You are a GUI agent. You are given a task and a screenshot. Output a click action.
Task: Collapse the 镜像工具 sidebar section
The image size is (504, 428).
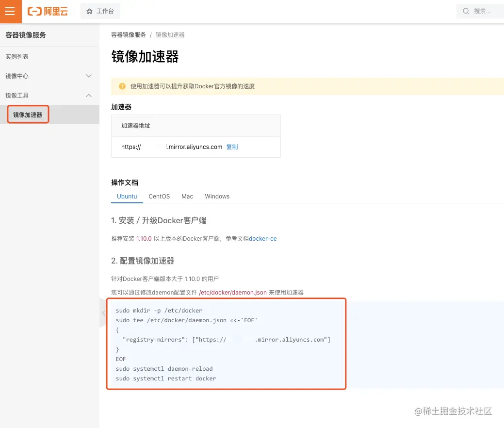coord(49,96)
